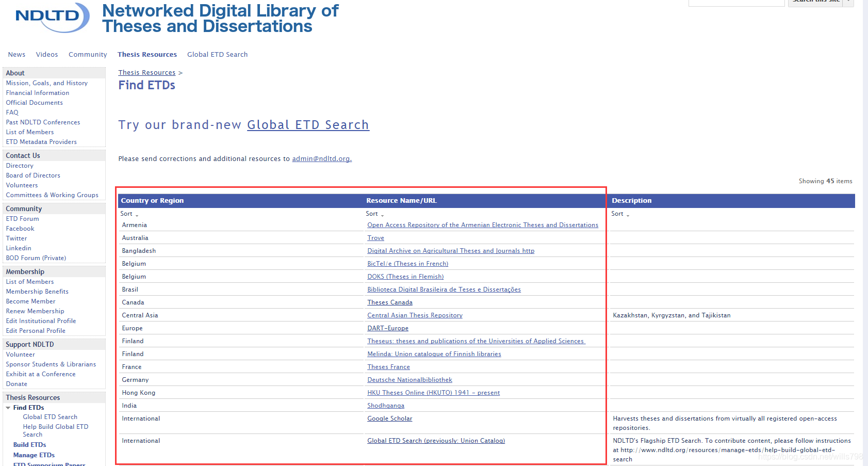The height and width of the screenshot is (466, 868).
Task: Select Build ETDs in sidebar tree
Action: coord(30,445)
